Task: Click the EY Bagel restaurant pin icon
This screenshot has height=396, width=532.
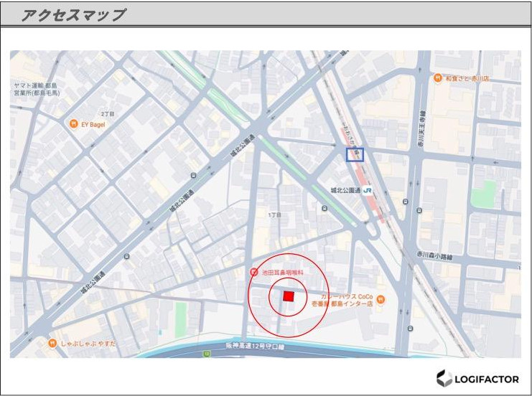Action: pyautogui.click(x=74, y=124)
